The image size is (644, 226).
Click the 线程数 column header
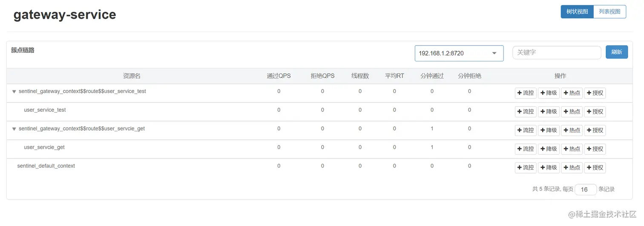(360, 76)
